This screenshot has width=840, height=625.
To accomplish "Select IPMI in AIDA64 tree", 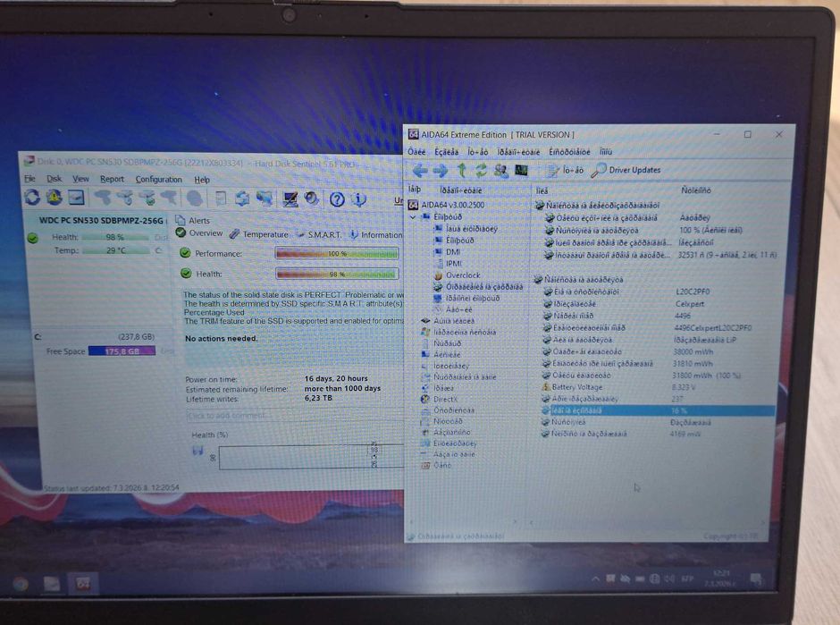I will pyautogui.click(x=449, y=264).
